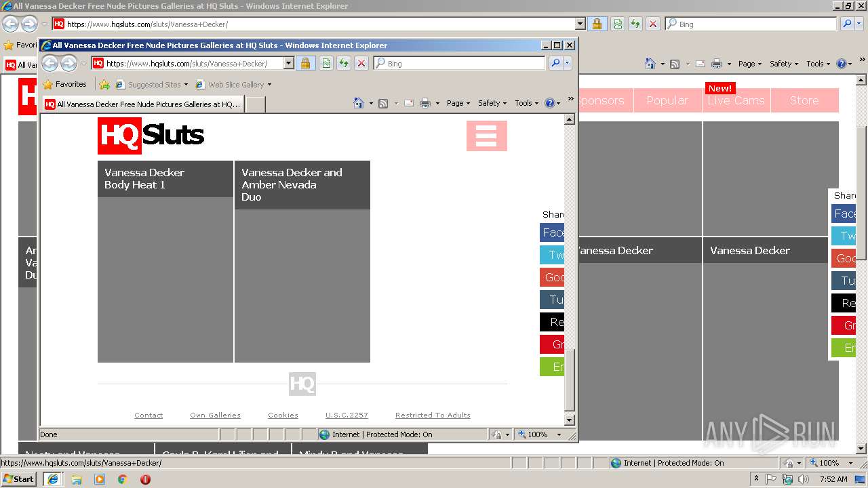Click the Print icon in back window toolbar

[717, 64]
